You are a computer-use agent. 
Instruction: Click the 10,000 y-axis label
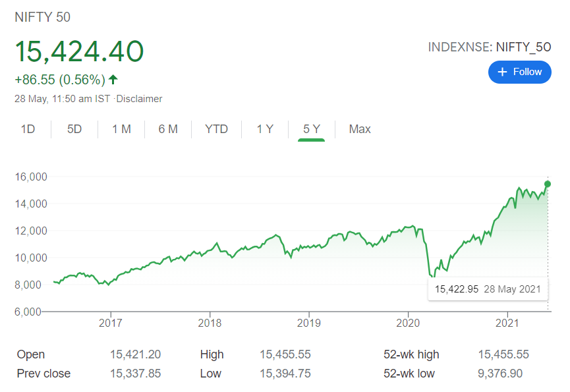click(31, 258)
